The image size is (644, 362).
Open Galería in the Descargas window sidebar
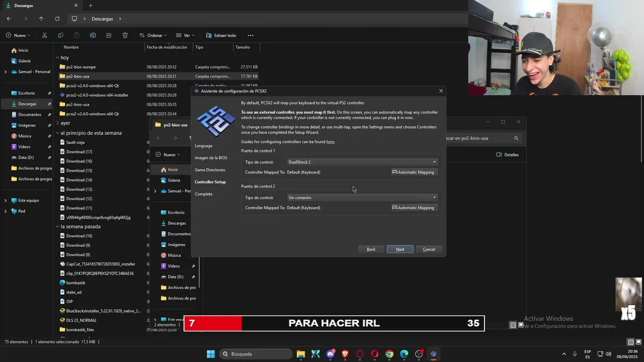[24, 61]
